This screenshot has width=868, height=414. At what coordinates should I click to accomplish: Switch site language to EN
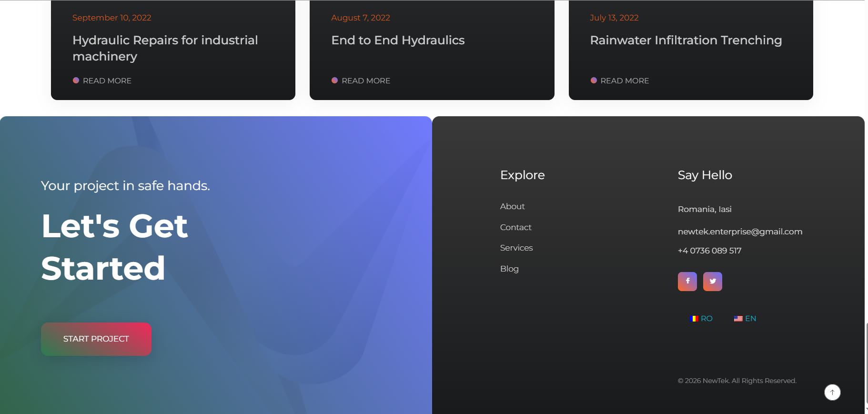750,319
